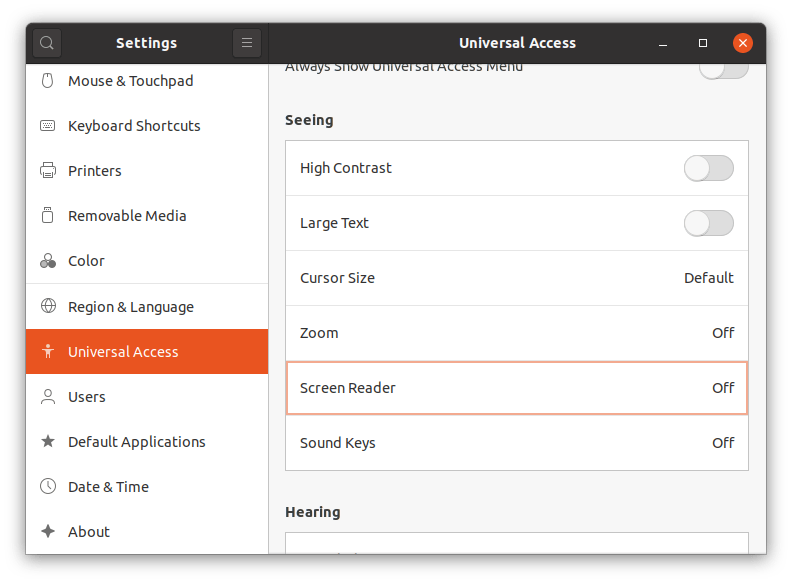Click the High Contrast label
This screenshot has height=583, width=792.
click(345, 168)
